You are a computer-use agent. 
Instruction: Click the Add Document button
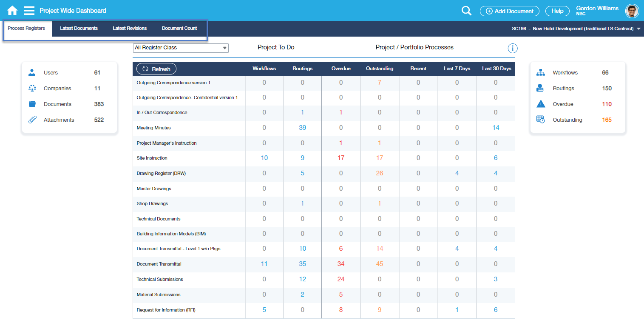pos(509,11)
